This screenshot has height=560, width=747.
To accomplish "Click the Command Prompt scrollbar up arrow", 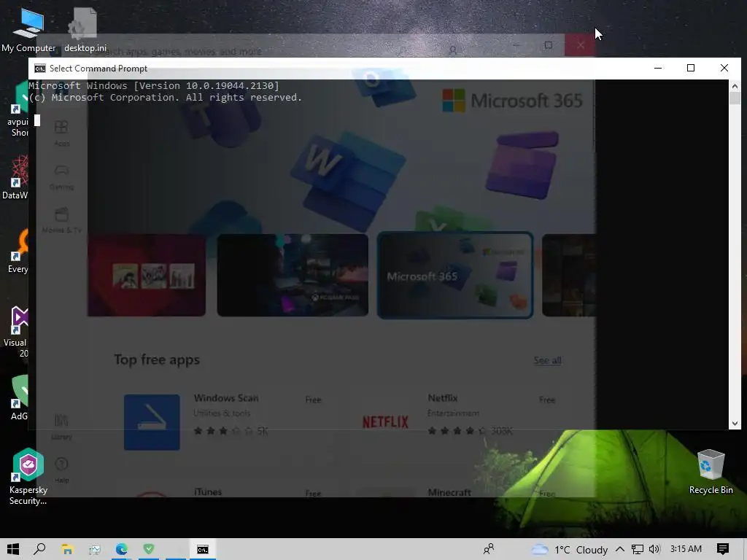I will [735, 86].
